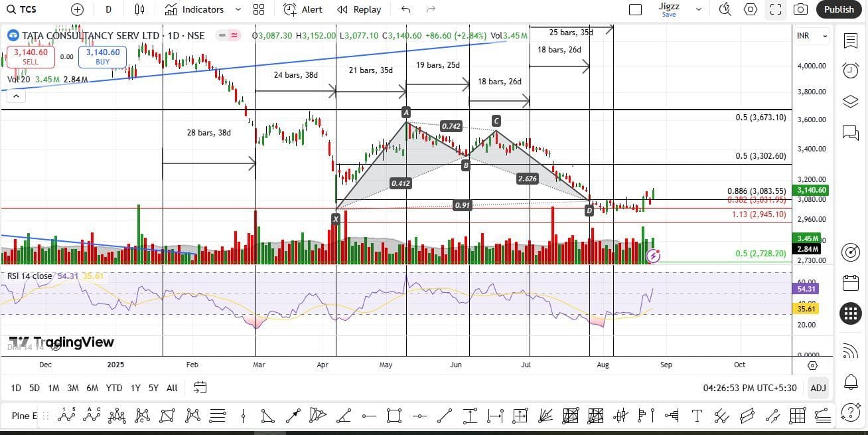
Task: Expand the INR currency dropdown
Action: (814, 36)
